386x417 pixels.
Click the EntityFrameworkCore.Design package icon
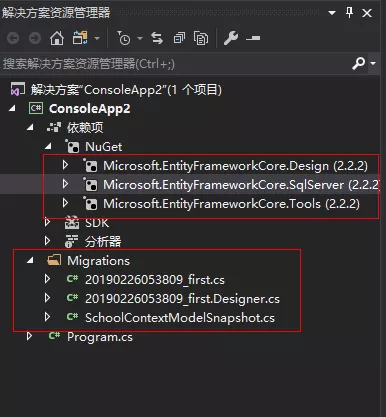[x=90, y=165]
